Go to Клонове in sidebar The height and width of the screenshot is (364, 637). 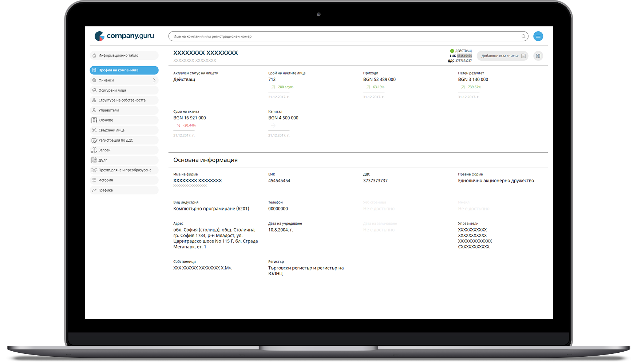124,120
